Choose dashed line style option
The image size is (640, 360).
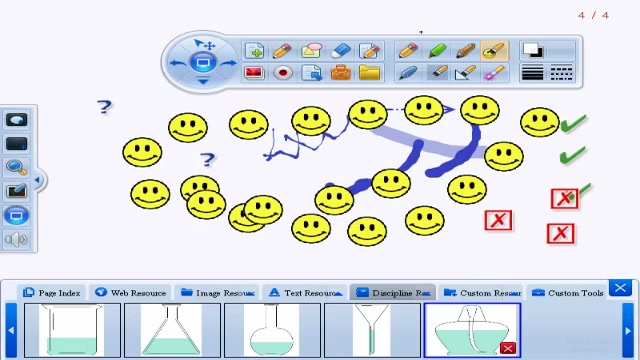coord(562,73)
